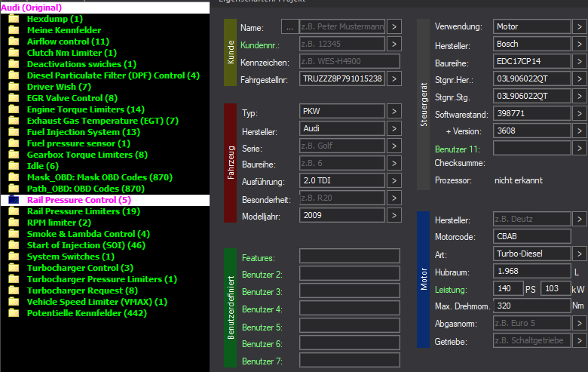This screenshot has width=588, height=372.
Task: Open the arrow next to Modelljahr 2009
Action: (394, 215)
